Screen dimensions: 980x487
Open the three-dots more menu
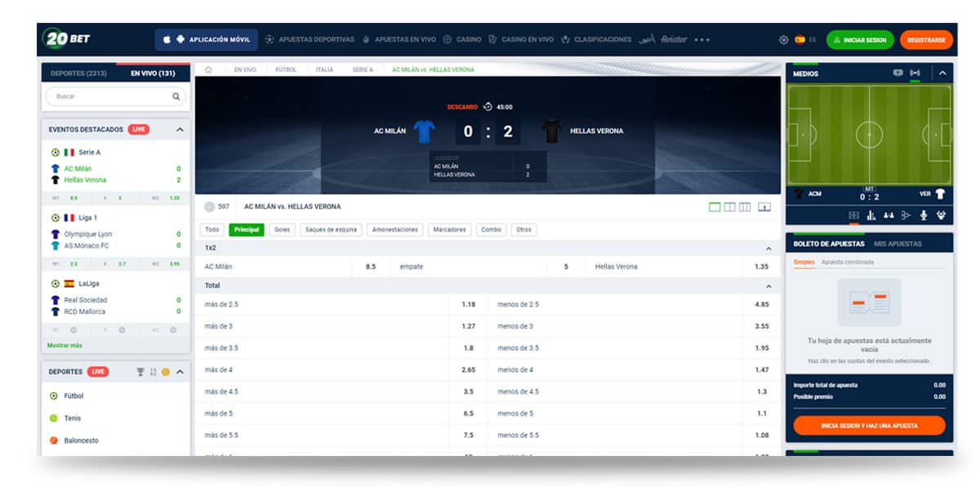click(x=702, y=39)
